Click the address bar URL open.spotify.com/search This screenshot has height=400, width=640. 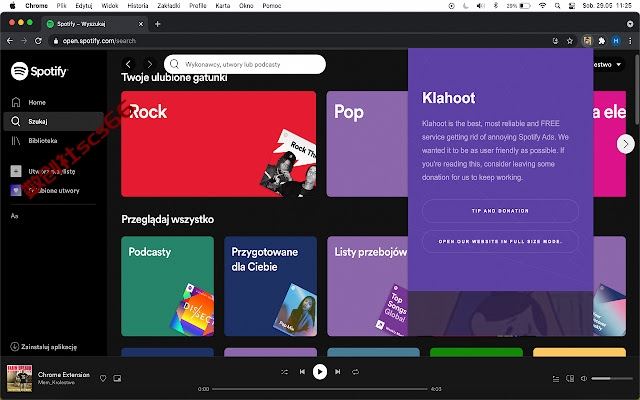(x=99, y=41)
